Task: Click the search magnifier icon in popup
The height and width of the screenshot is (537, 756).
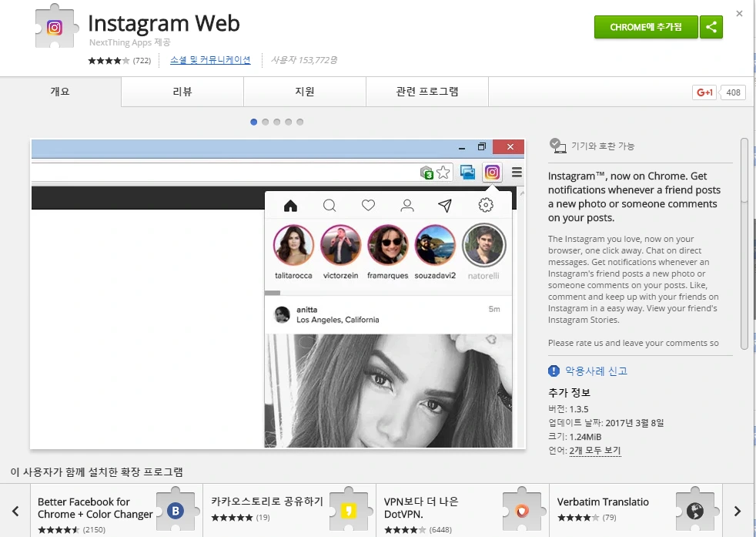Action: 329,206
